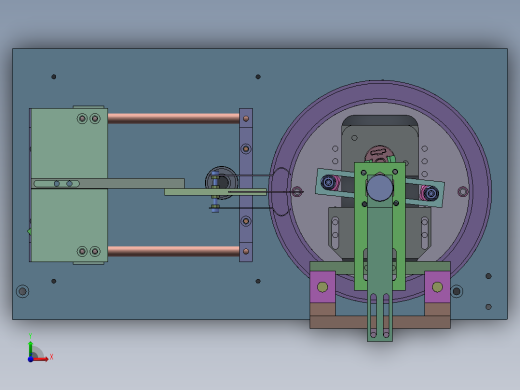Select the blue-gray circular shaft cap
This screenshot has width=520, height=390.
(x=380, y=188)
